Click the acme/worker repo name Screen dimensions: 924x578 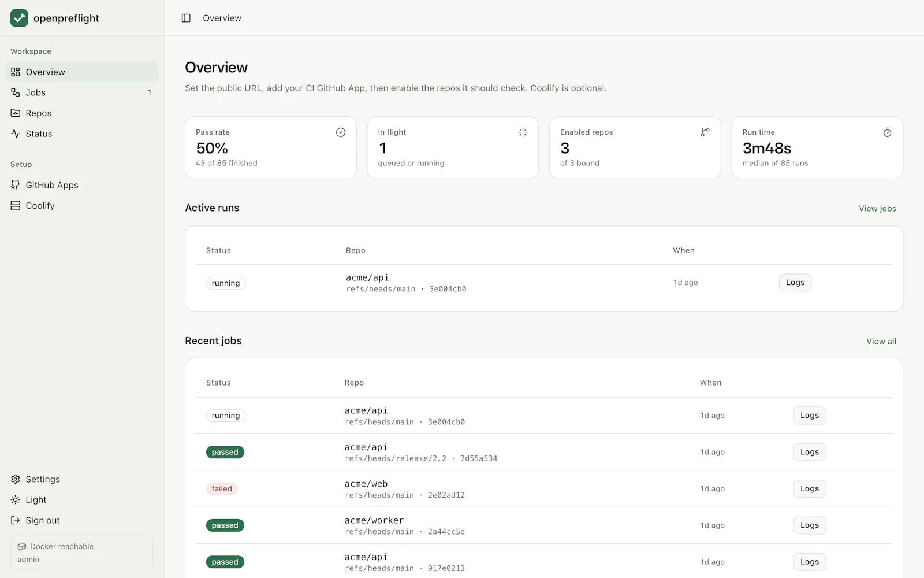(374, 520)
